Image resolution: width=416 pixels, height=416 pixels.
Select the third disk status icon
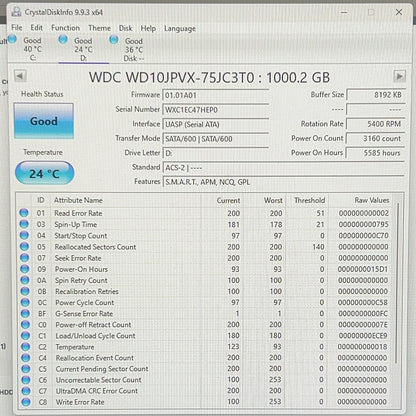114,40
